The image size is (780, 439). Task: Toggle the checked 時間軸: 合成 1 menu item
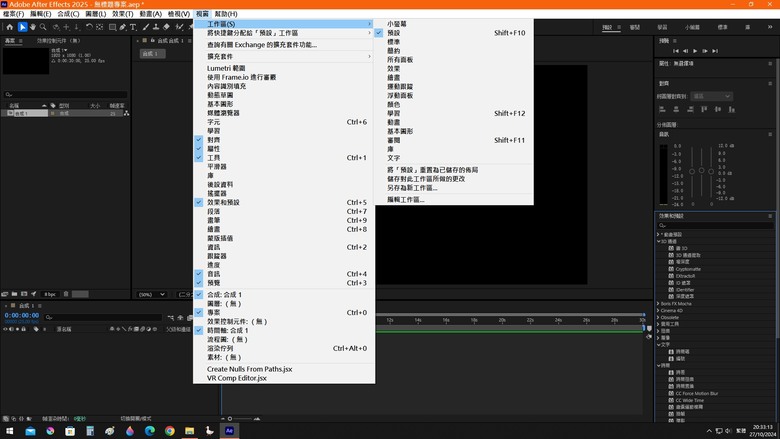point(284,331)
